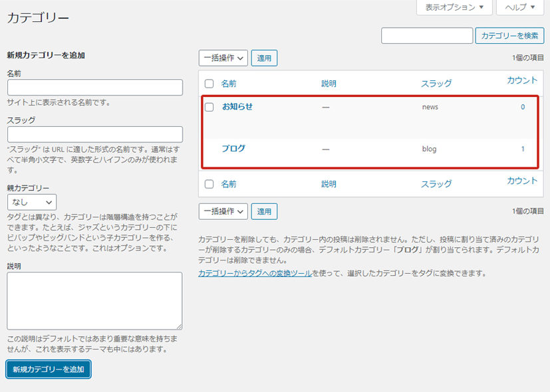Open the 親カテゴリー dropdown showing なし

coord(32,202)
